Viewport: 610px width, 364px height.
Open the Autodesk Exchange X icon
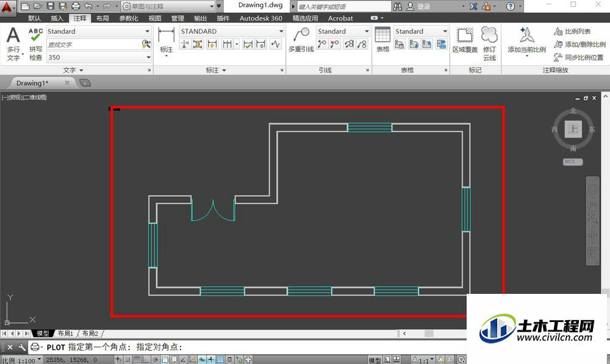click(x=473, y=6)
